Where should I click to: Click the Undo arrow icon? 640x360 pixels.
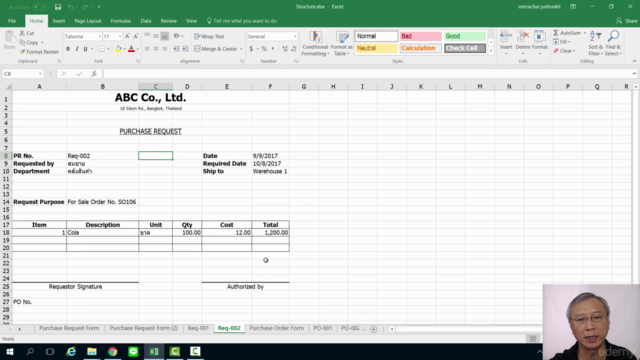(x=70, y=7)
